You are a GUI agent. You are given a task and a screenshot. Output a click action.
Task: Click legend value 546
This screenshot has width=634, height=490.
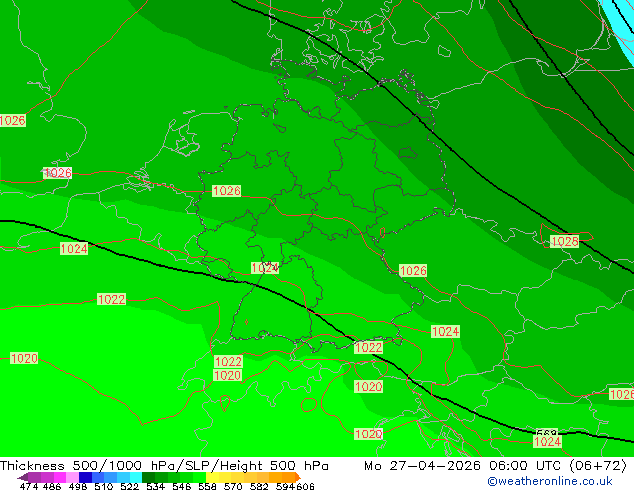click(x=181, y=486)
